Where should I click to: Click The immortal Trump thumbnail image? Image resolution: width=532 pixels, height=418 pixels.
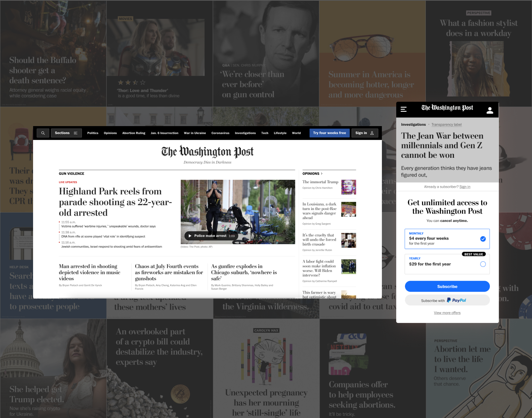click(x=349, y=187)
